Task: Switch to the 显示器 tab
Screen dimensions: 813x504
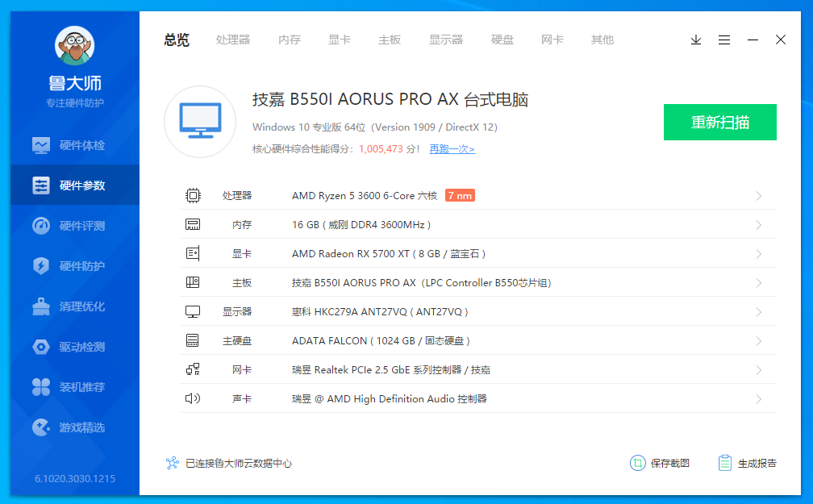Action: (446, 40)
